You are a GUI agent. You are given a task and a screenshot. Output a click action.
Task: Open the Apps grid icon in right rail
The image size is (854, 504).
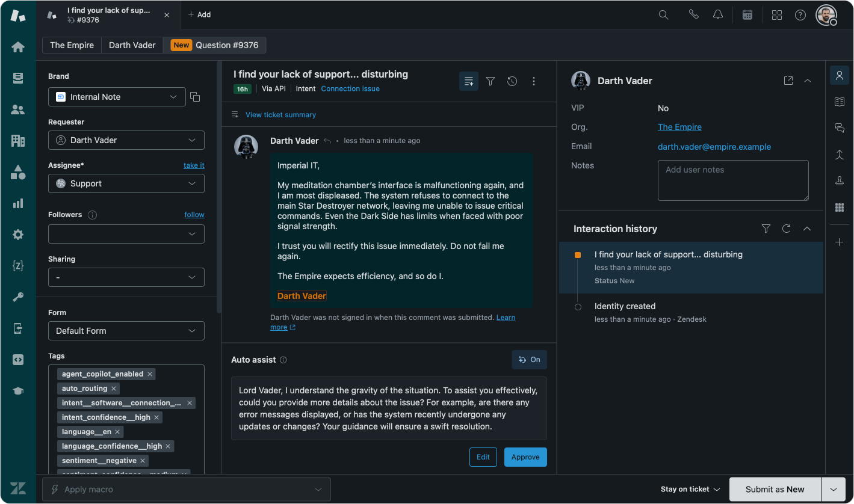click(x=840, y=207)
